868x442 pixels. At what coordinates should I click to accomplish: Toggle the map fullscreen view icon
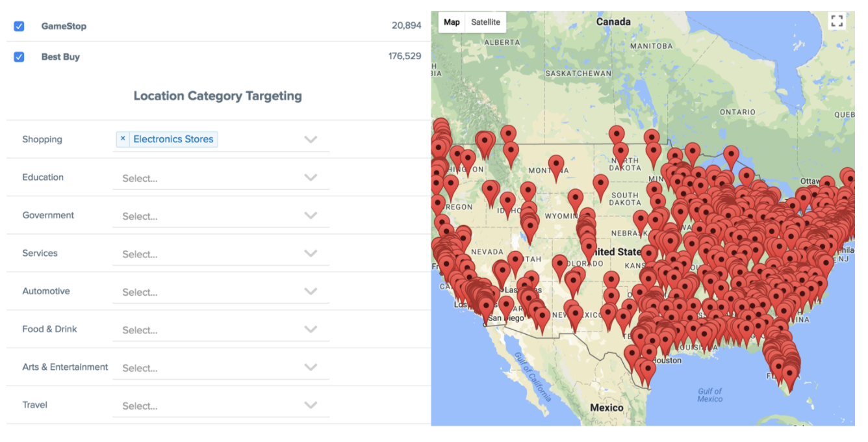coord(837,21)
